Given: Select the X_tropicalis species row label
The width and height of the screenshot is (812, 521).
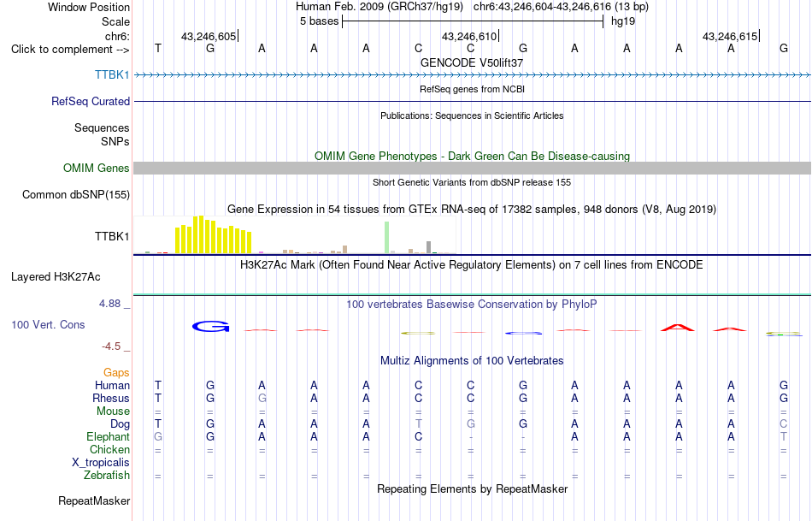Looking at the screenshot, I should [101, 463].
